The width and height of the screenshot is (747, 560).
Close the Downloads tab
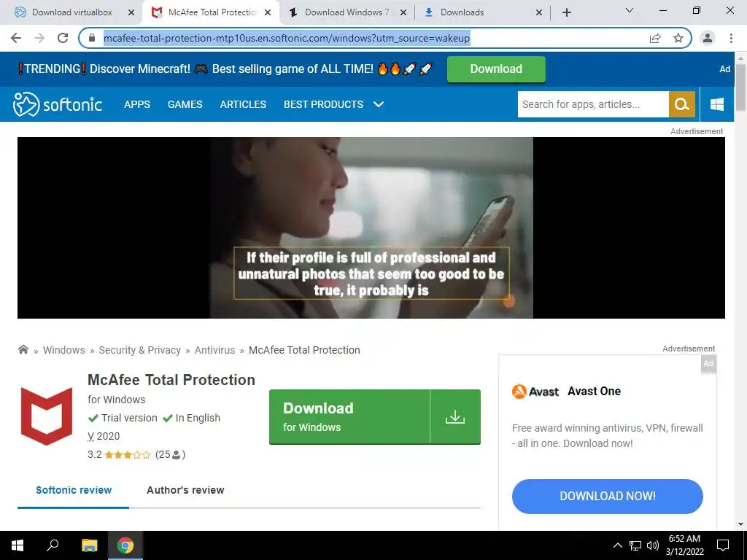[x=539, y=12]
